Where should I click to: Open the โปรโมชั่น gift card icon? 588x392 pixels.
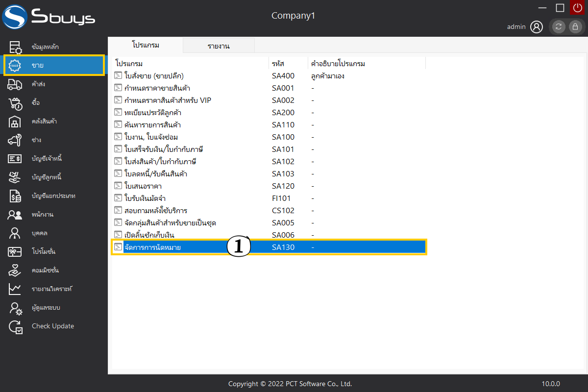15,252
